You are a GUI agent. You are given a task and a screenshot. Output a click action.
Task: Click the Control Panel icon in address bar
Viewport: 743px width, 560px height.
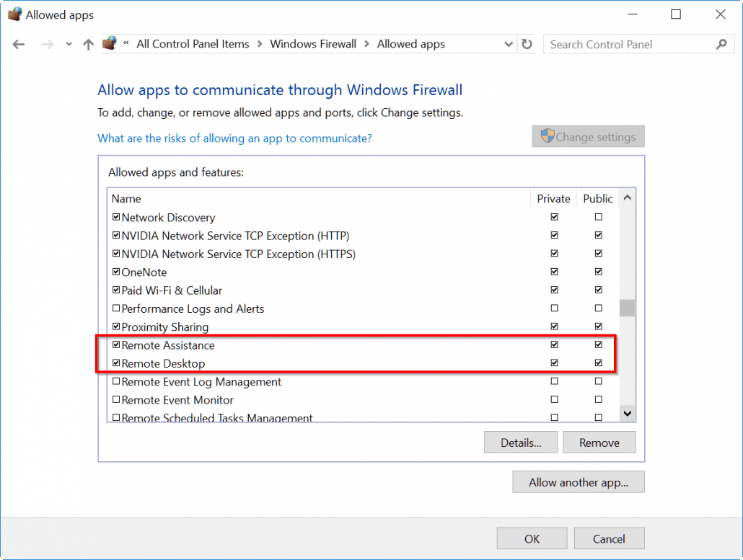point(110,43)
